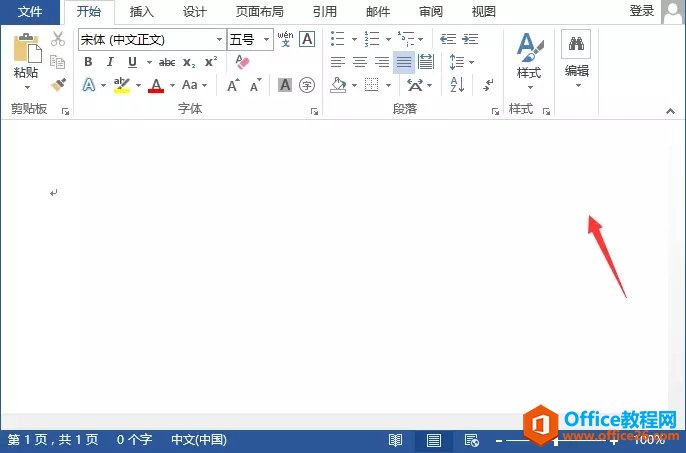This screenshot has width=686, height=453.
Task: Switch to Web Layout view in status bar
Action: [472, 440]
